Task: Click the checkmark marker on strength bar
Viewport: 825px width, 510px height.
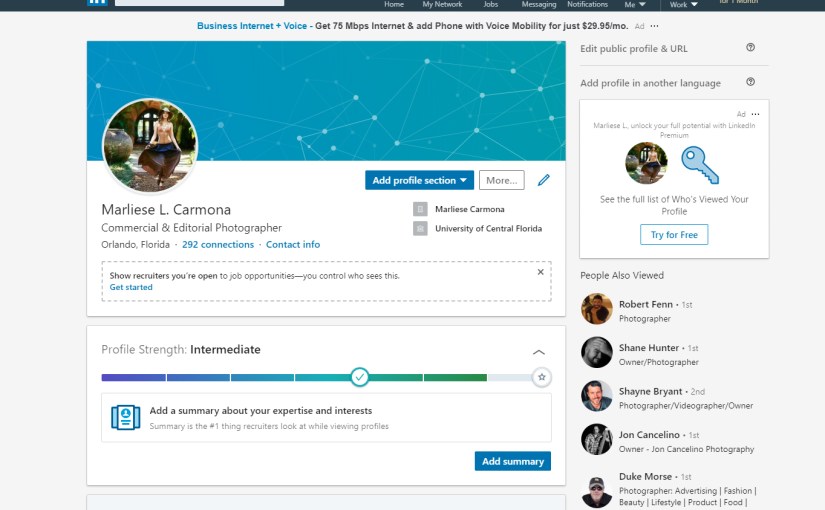Action: [359, 377]
